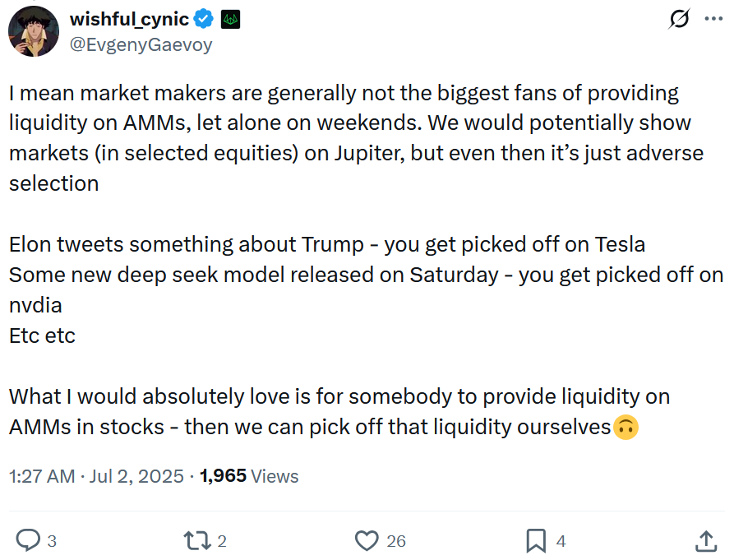Screen dimensions: 734x560
Task: Click the repost arrows icon
Action: 196,540
